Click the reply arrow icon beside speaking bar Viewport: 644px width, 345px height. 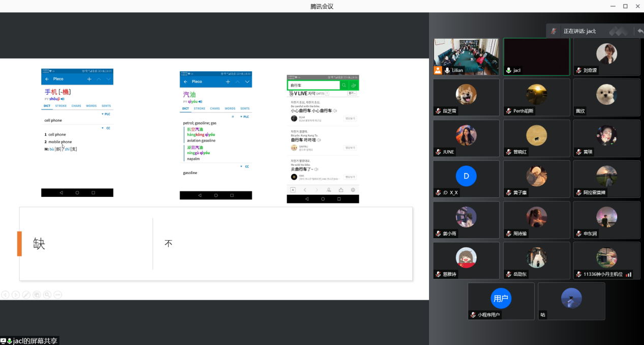tap(639, 31)
